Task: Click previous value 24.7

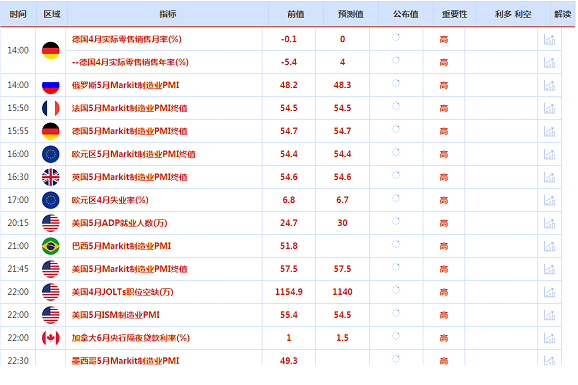Action: (x=289, y=223)
